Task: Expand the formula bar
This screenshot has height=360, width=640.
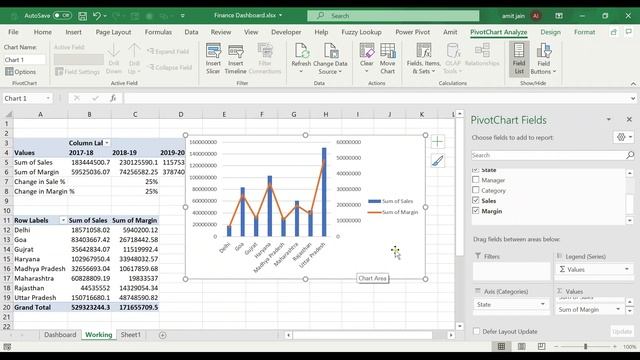Action: click(x=633, y=98)
